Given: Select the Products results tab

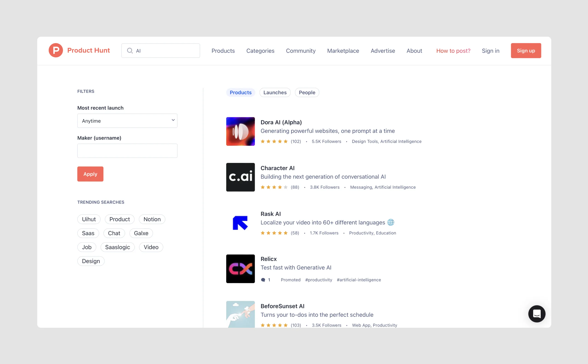Looking at the screenshot, I should [x=240, y=92].
